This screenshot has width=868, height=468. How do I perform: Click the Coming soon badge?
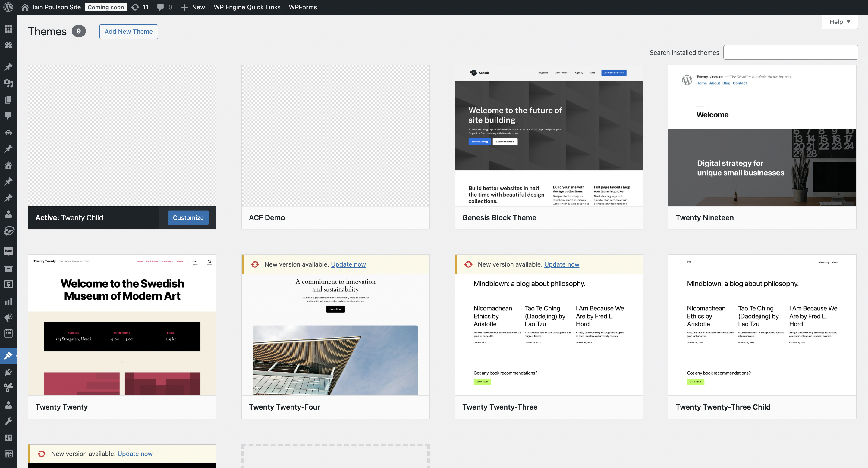[105, 7]
